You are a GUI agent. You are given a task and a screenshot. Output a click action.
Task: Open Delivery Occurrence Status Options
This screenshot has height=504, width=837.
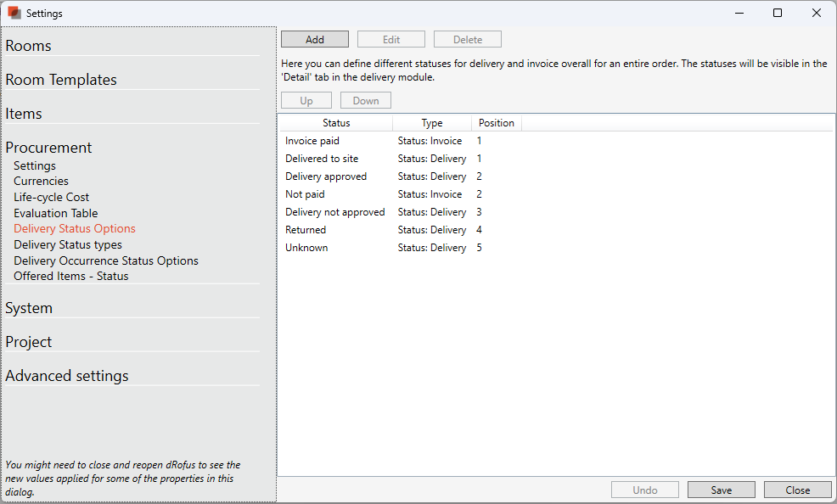point(106,260)
